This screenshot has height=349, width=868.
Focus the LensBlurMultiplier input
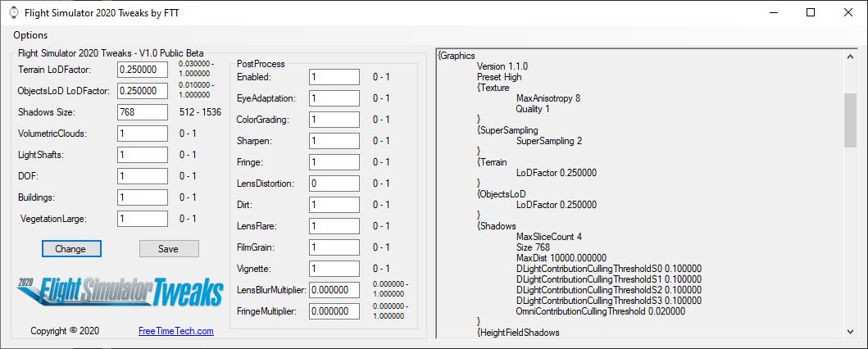334,290
